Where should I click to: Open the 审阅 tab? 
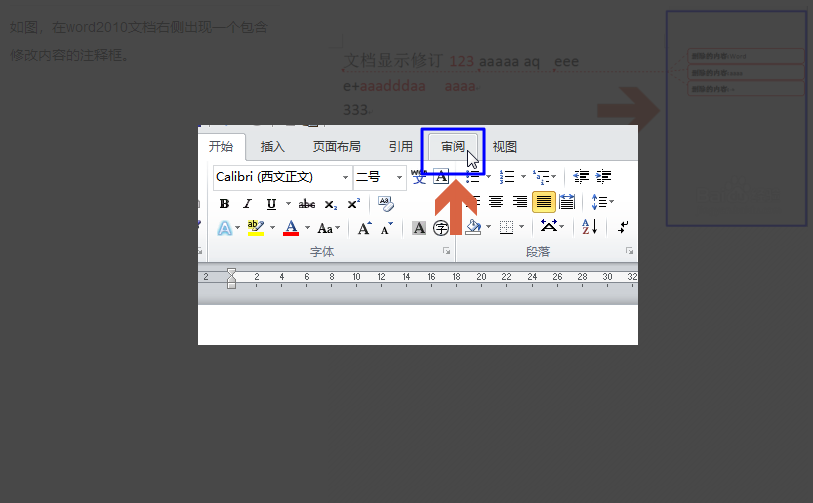[x=453, y=147]
